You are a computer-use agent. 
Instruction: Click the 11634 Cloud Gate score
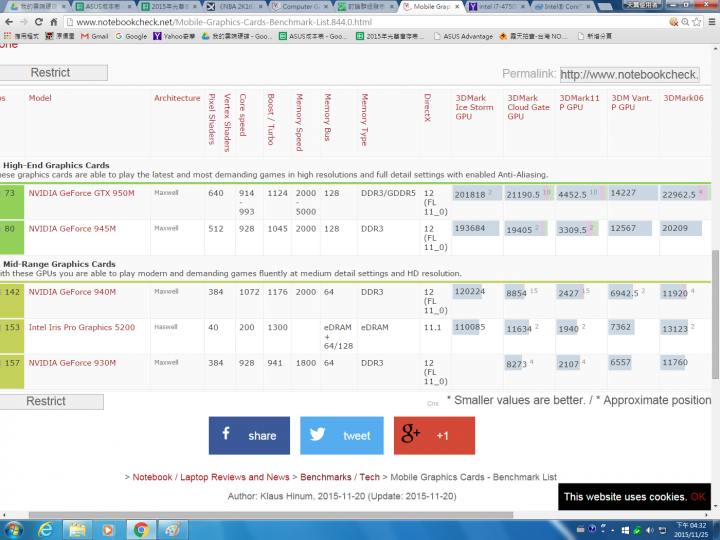click(x=519, y=328)
